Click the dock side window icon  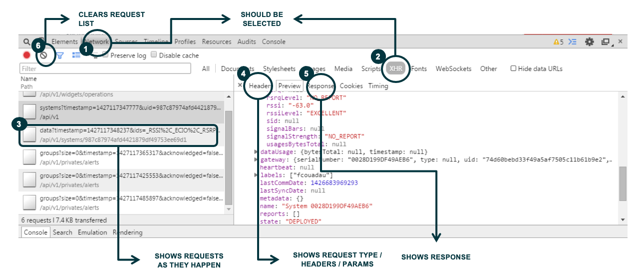[606, 42]
